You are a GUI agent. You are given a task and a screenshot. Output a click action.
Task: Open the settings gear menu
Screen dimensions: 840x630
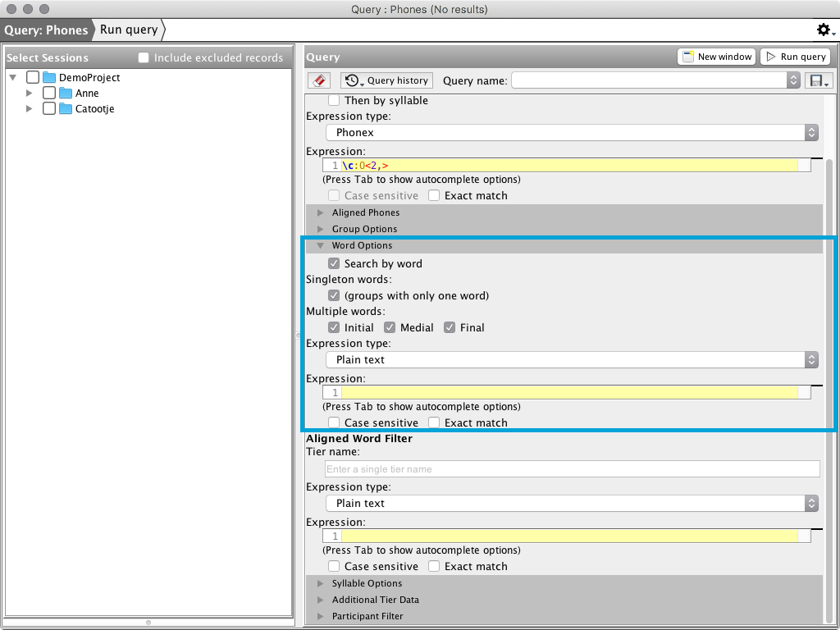[x=824, y=30]
